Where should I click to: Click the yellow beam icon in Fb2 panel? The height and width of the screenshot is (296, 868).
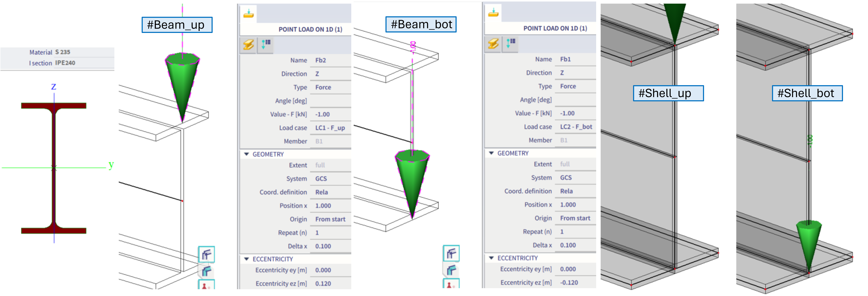tap(249, 45)
